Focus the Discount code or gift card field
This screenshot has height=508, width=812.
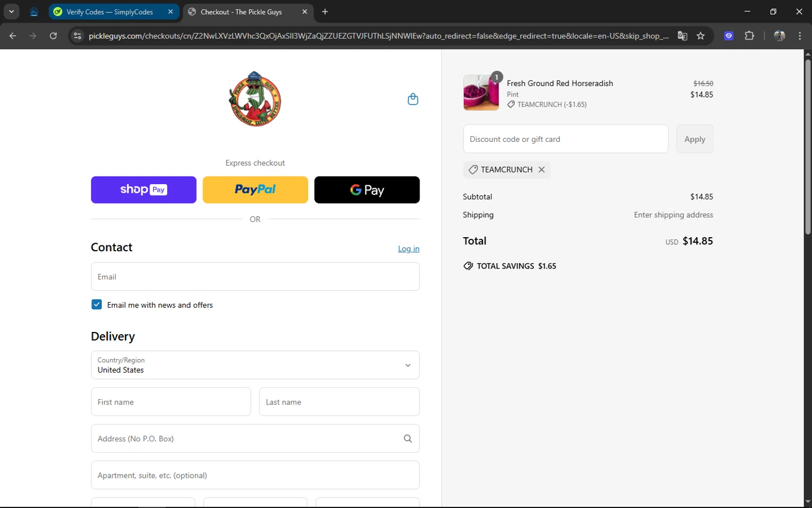566,139
